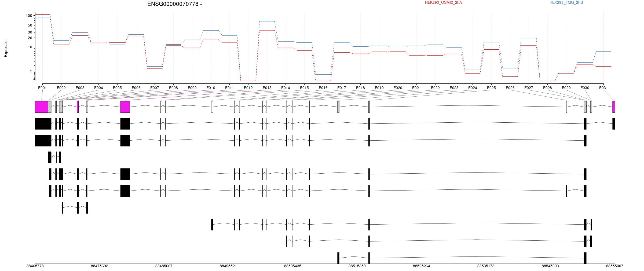
Task: Click y-axis tick value 30
Action: pyautogui.click(x=30, y=32)
